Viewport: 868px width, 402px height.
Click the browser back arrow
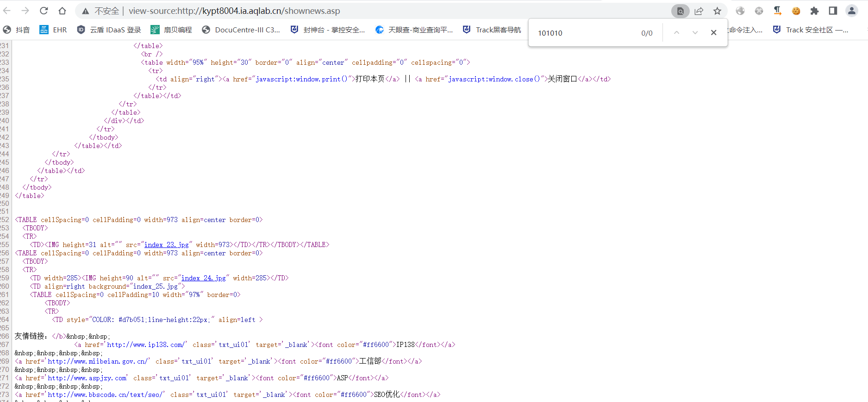pos(7,11)
